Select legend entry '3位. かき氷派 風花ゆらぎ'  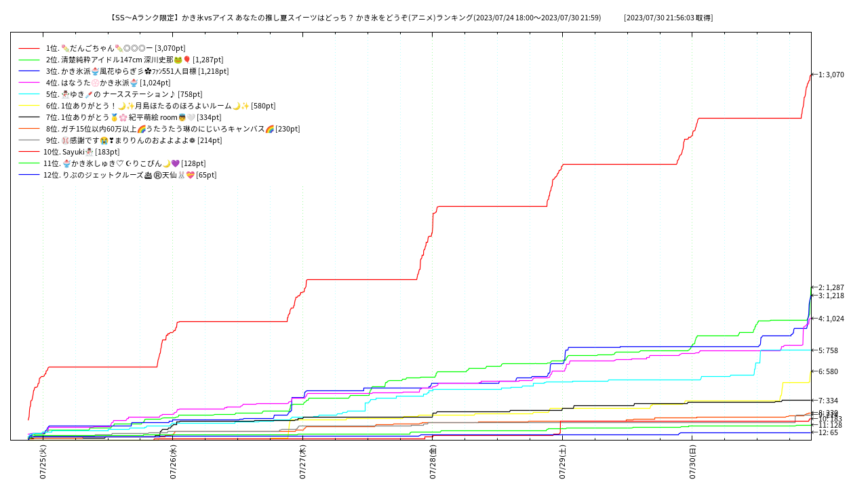pos(138,71)
